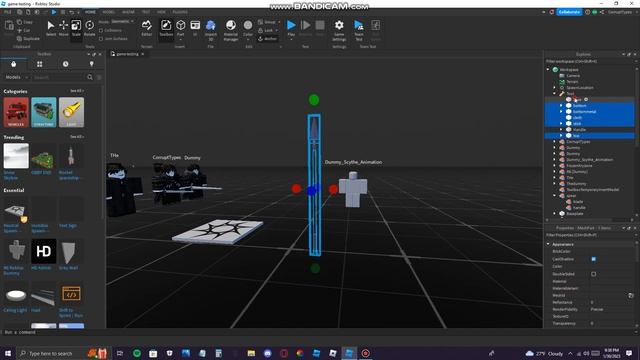Screen dimensions: 640x360
Task: Select the Vehicles category thumbnail
Action: point(16,112)
